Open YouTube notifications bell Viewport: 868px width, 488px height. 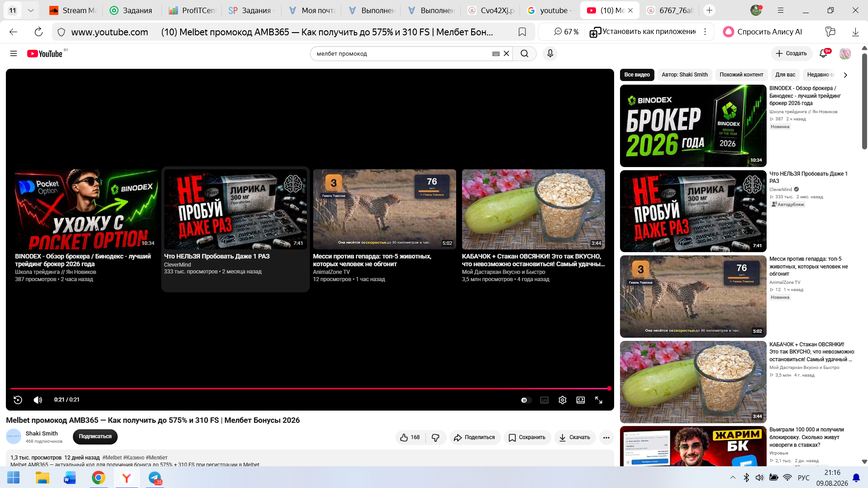pos(823,53)
